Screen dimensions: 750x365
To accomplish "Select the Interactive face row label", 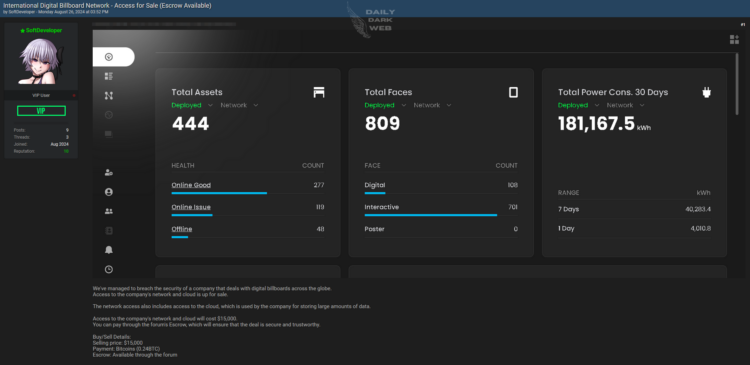I will 382,207.
